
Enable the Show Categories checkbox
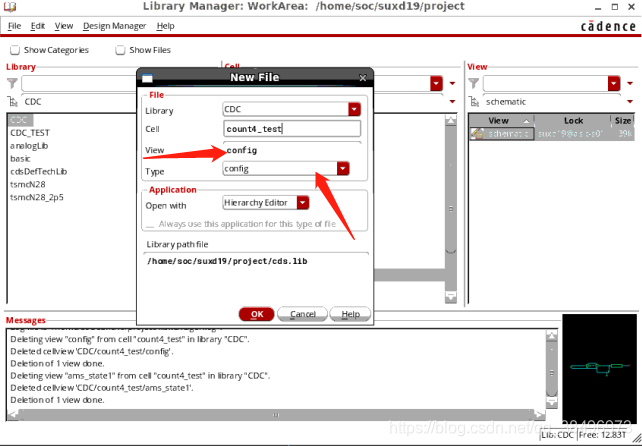pyautogui.click(x=15, y=50)
